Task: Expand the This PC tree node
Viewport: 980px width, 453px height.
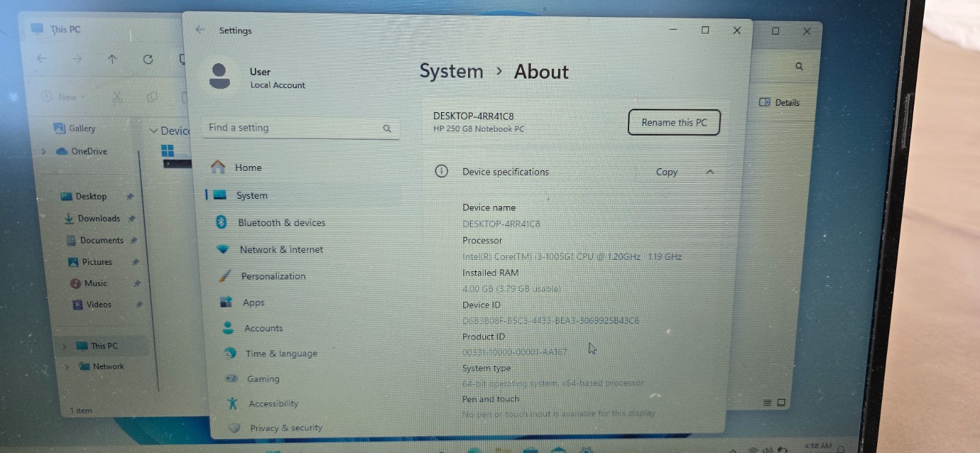Action: click(64, 346)
